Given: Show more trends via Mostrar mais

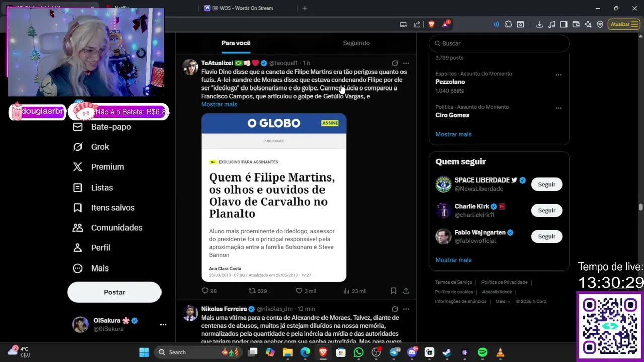Looking at the screenshot, I should (x=453, y=134).
